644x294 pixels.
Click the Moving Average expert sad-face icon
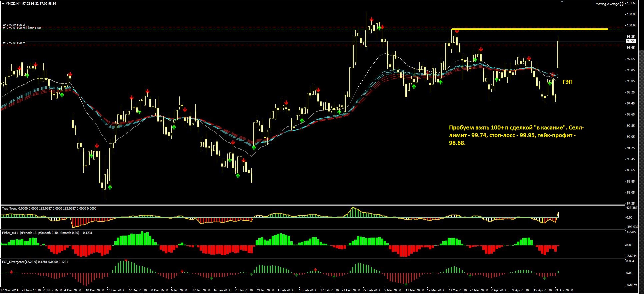pyautogui.click(x=621, y=4)
